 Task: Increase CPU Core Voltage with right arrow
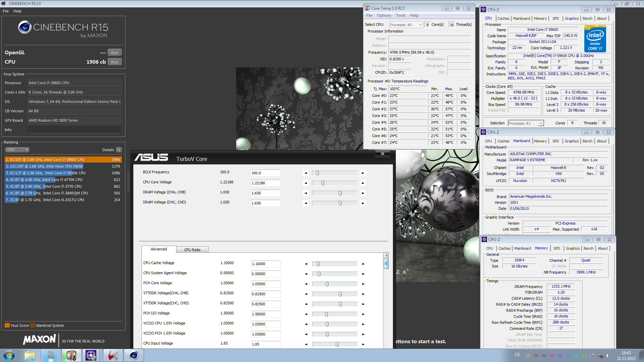point(363,183)
